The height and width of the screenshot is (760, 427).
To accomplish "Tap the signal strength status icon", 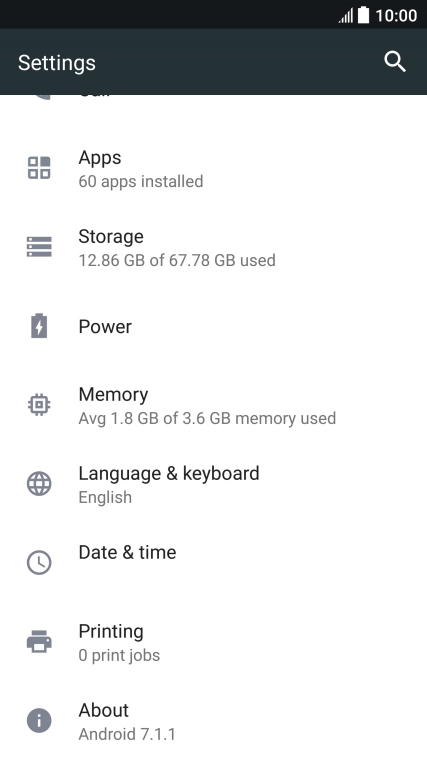I will coord(346,16).
